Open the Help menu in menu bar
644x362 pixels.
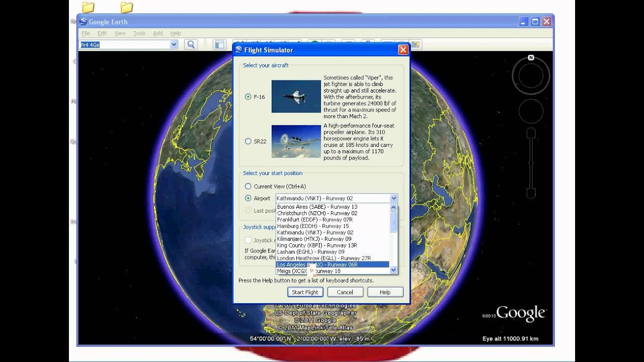(x=176, y=33)
